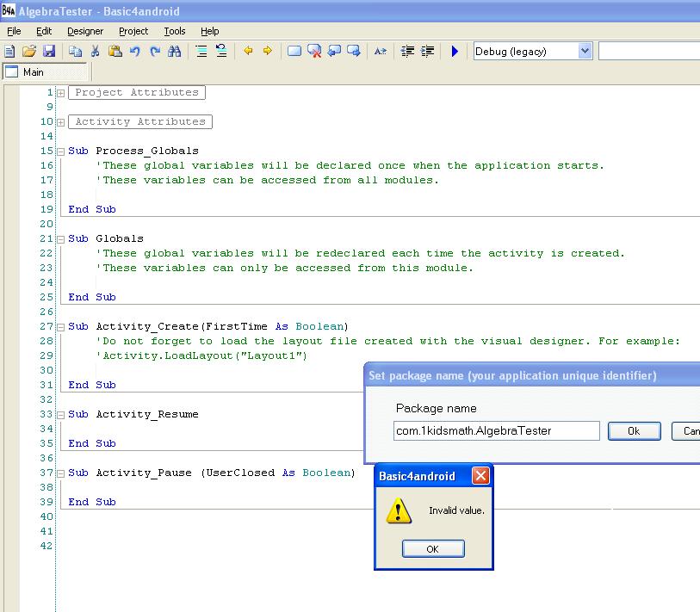Open the Help menu
Image resolution: width=700 pixels, height=612 pixels.
[x=210, y=31]
